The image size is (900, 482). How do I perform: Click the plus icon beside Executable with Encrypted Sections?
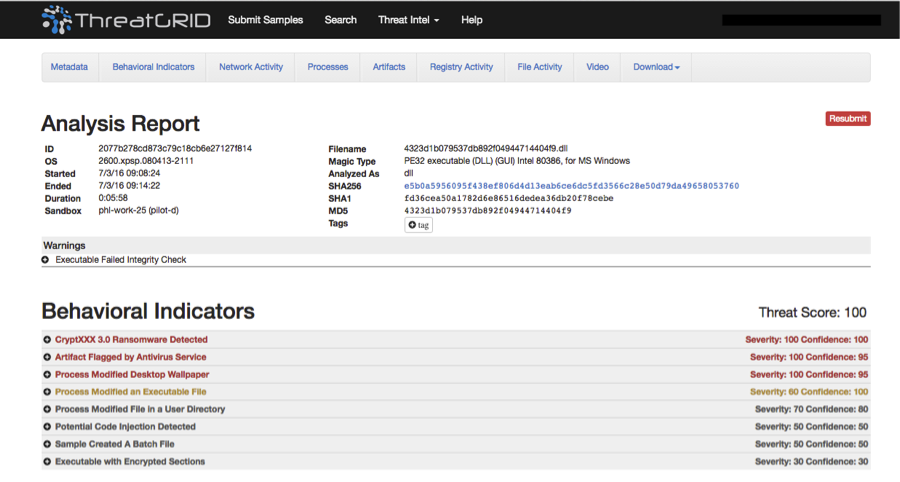pyautogui.click(x=47, y=462)
